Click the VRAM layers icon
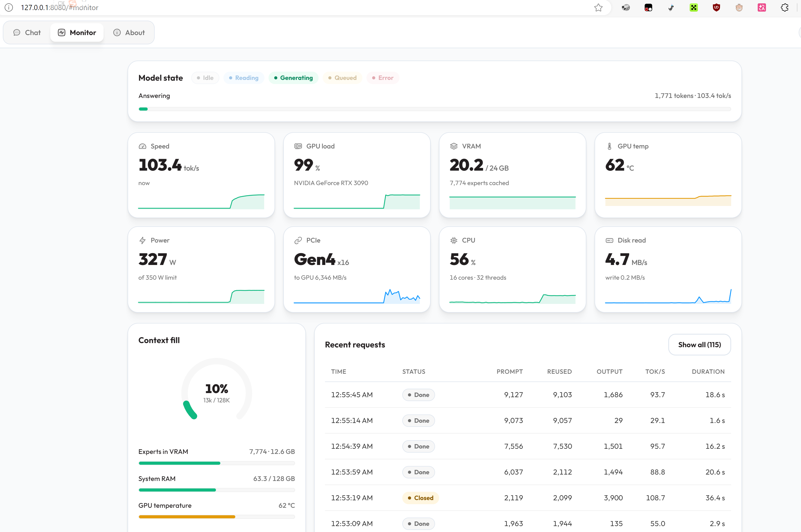 [x=454, y=146]
